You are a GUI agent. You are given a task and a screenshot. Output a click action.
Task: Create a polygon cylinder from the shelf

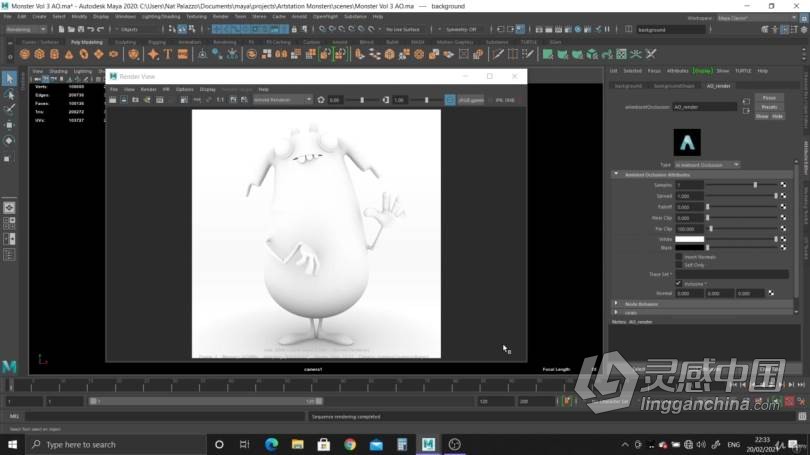coord(54,54)
